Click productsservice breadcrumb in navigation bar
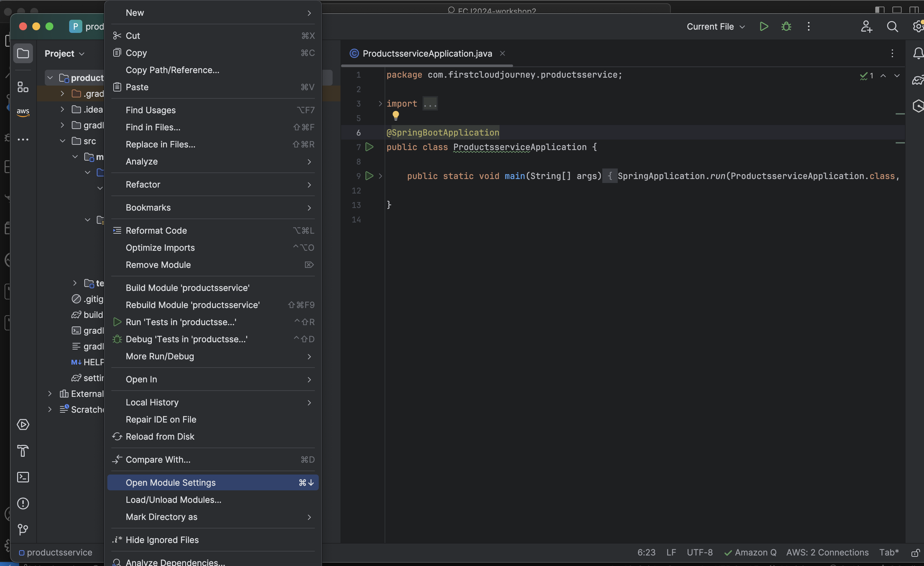Viewport: 924px width, 566px height. point(56,553)
